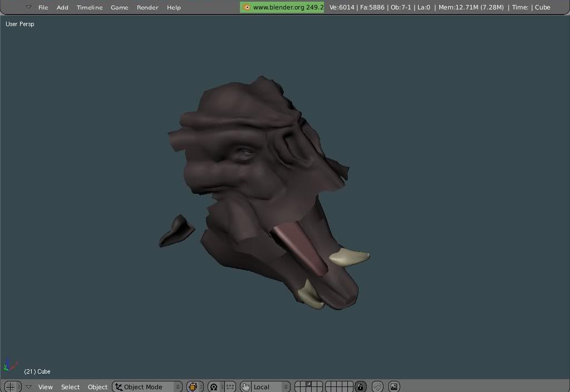Open the Select menu in 3D header
The image size is (570, 392).
[x=70, y=386]
